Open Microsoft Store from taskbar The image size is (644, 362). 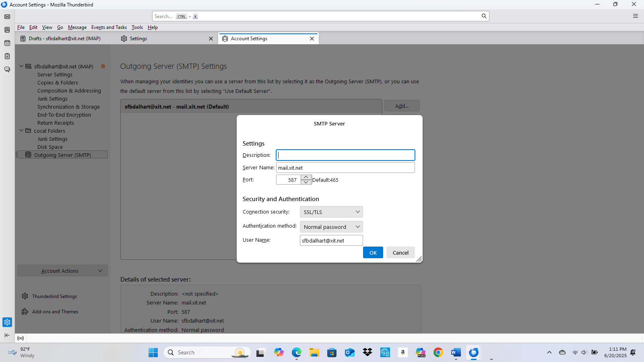coord(332,353)
